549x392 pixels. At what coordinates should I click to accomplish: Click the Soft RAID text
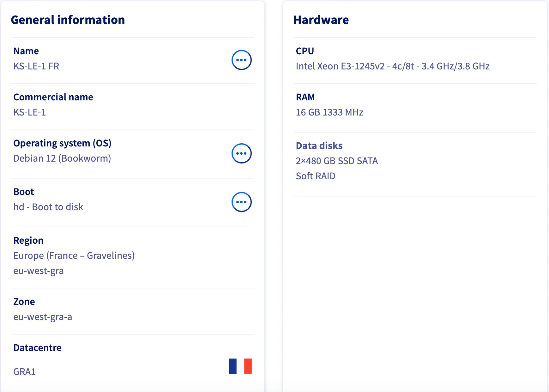(x=316, y=176)
